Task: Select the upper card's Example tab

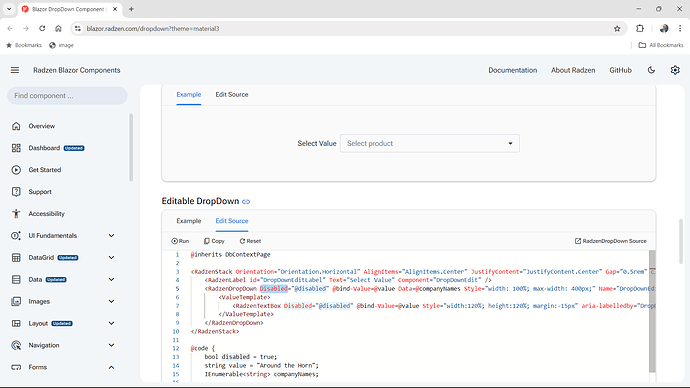Action: pyautogui.click(x=189, y=95)
